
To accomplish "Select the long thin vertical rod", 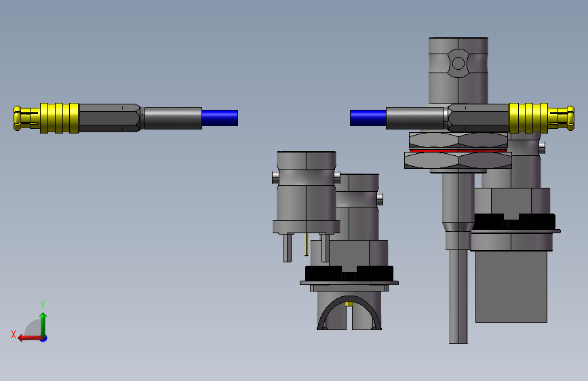I will pos(458,297).
